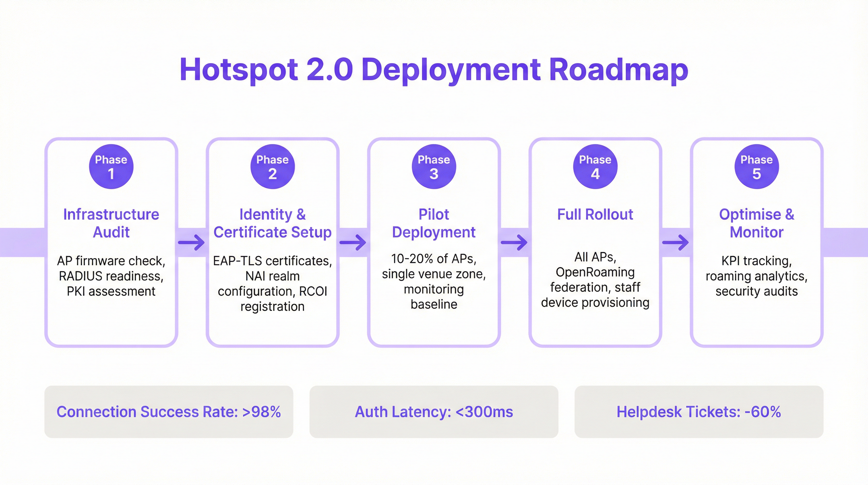Image resolution: width=868 pixels, height=485 pixels.
Task: Select the Phase 1 badge circle
Action: 111,167
